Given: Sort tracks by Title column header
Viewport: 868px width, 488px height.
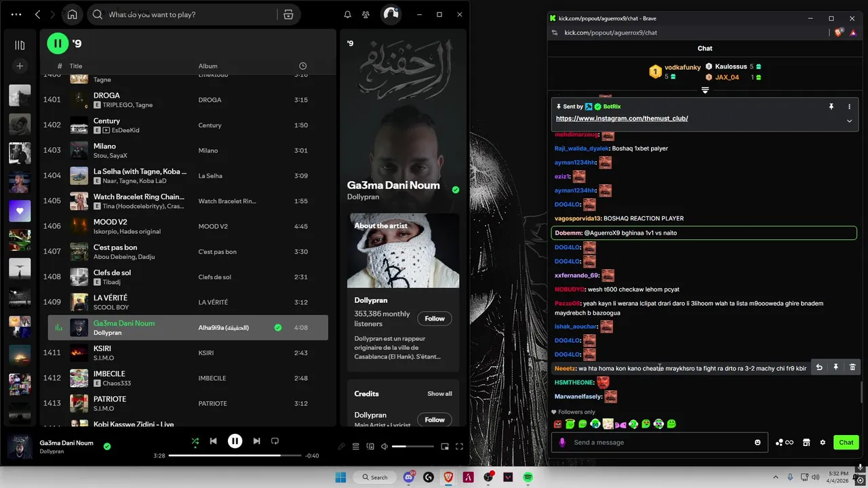Looking at the screenshot, I should tap(76, 66).
